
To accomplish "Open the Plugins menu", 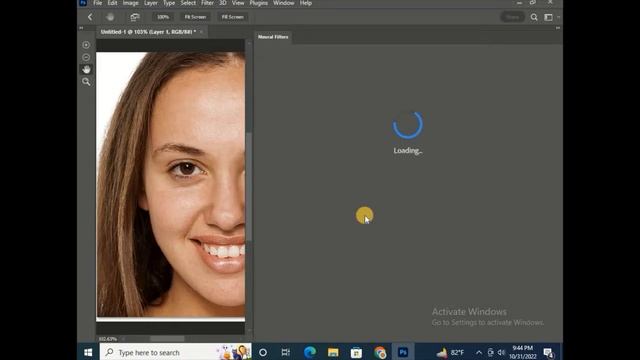I will (259, 3).
